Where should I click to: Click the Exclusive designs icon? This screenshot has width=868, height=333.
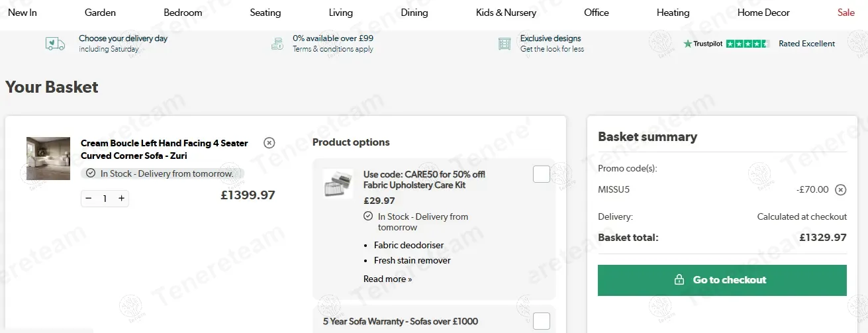click(x=505, y=44)
